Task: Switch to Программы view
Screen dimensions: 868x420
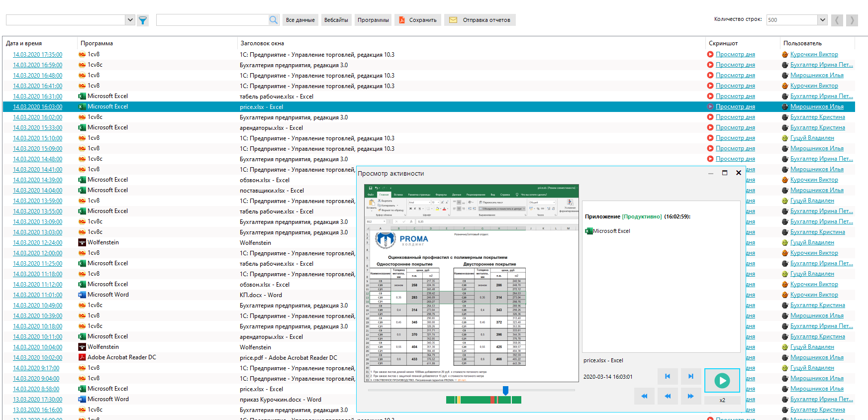Action: (x=373, y=20)
